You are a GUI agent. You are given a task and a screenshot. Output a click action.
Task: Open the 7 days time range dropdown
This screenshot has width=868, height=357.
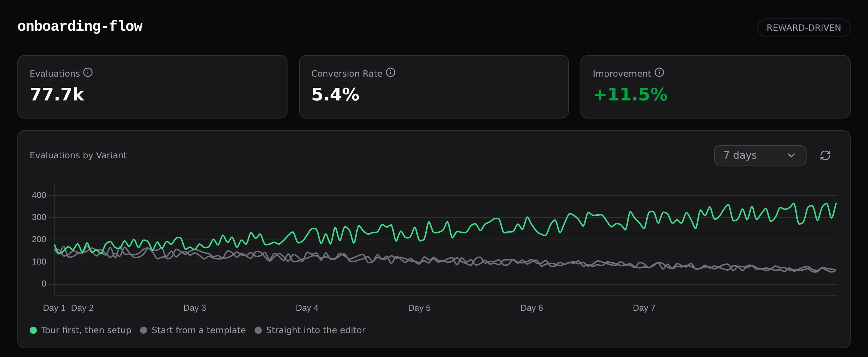760,155
